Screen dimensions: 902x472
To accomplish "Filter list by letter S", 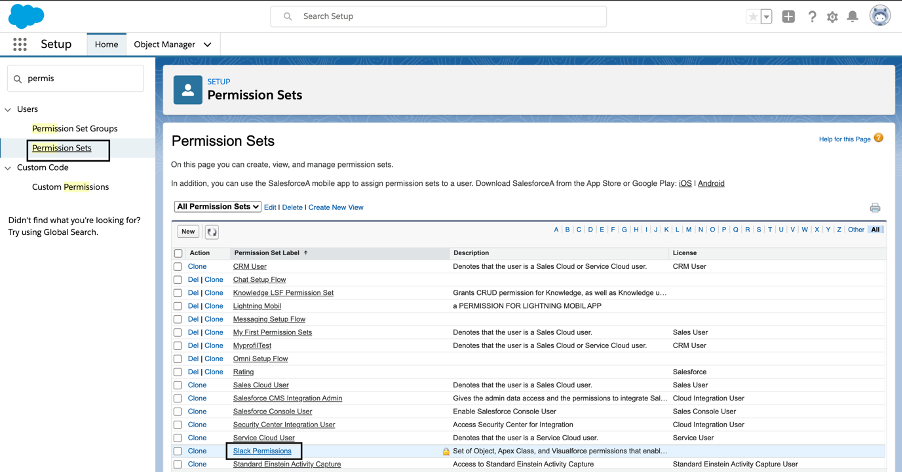I will pos(759,230).
